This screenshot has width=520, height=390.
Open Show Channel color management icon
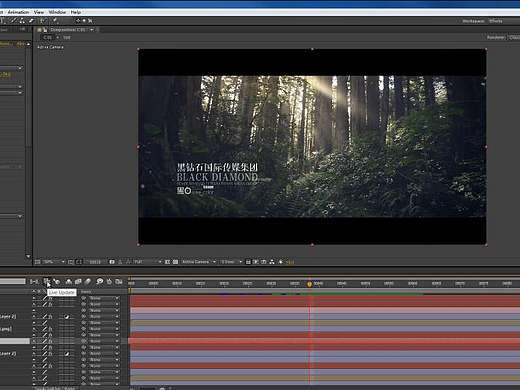click(x=128, y=262)
